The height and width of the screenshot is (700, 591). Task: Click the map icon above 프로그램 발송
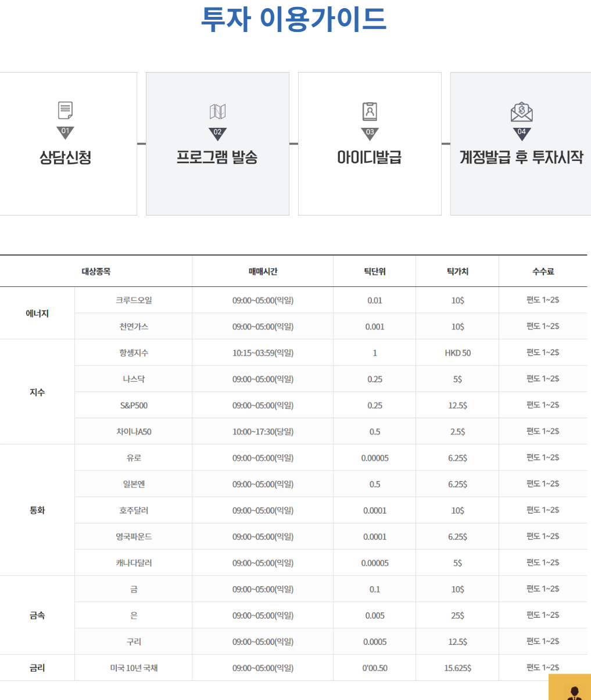[217, 111]
